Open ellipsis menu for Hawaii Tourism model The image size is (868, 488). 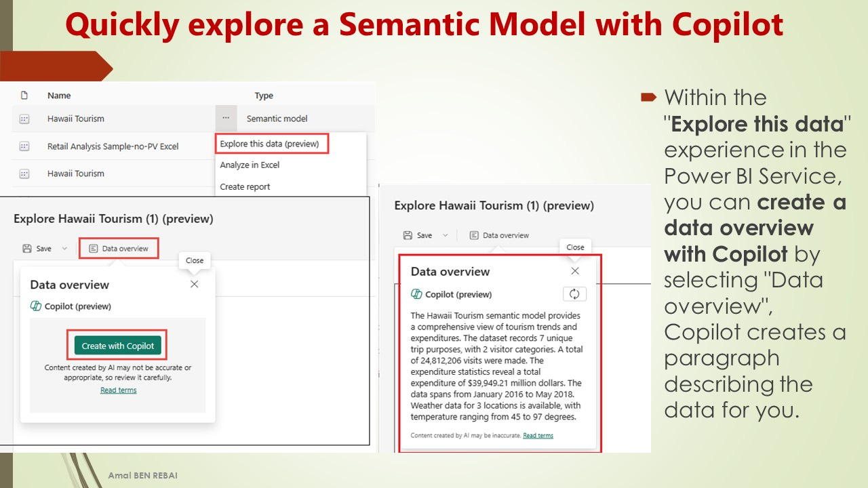tap(226, 118)
